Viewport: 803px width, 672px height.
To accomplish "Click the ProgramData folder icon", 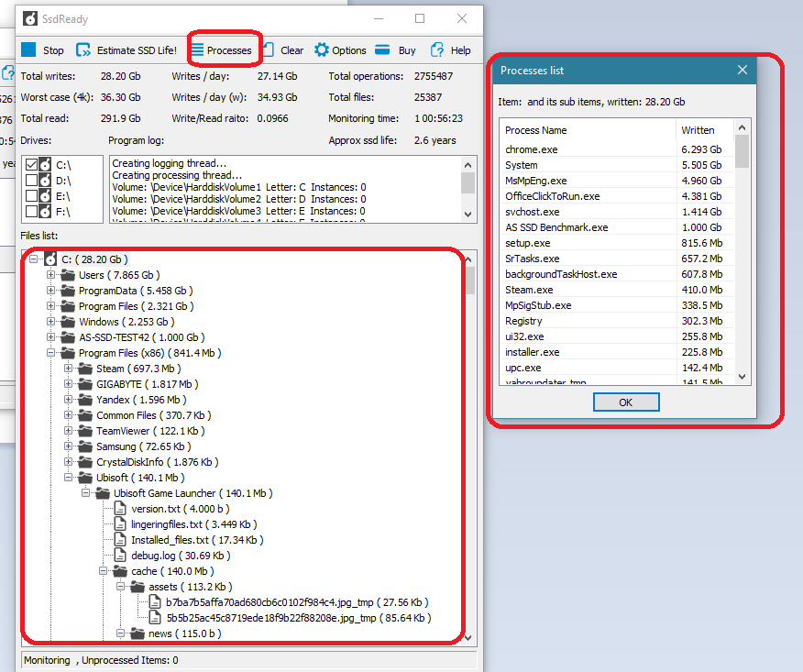I will pos(68,291).
